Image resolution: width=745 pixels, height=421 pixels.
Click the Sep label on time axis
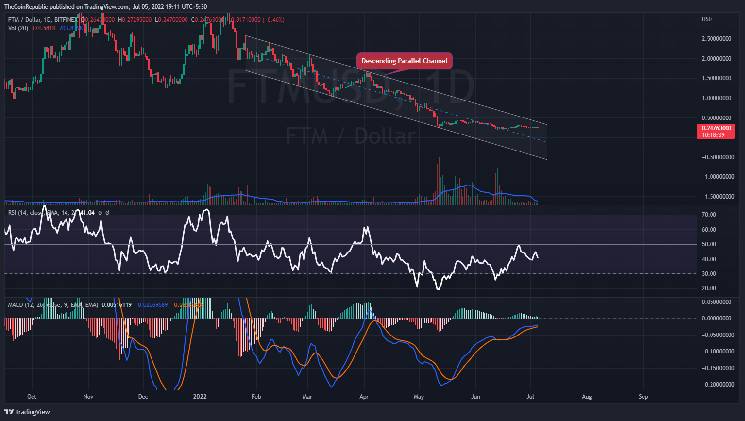click(643, 397)
